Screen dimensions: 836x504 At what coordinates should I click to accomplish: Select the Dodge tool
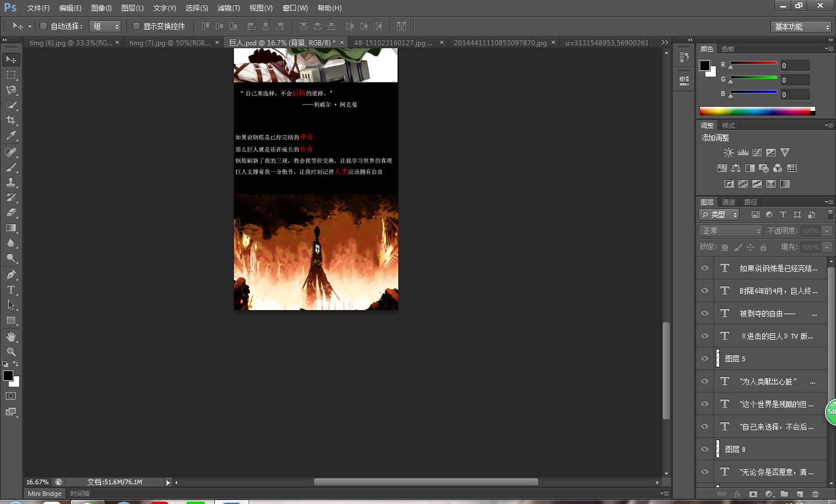pyautogui.click(x=11, y=258)
